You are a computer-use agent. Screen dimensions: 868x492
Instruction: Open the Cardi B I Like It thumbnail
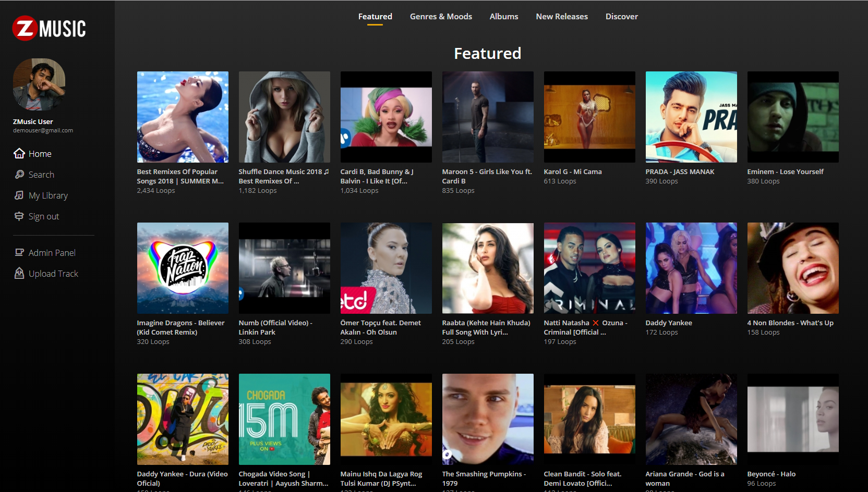coord(386,117)
